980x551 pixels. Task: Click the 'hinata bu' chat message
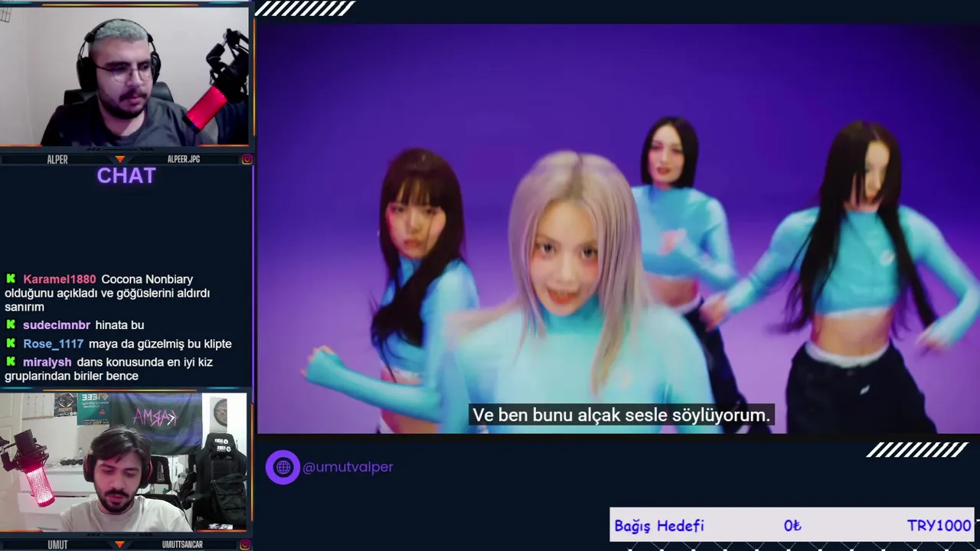tap(119, 325)
